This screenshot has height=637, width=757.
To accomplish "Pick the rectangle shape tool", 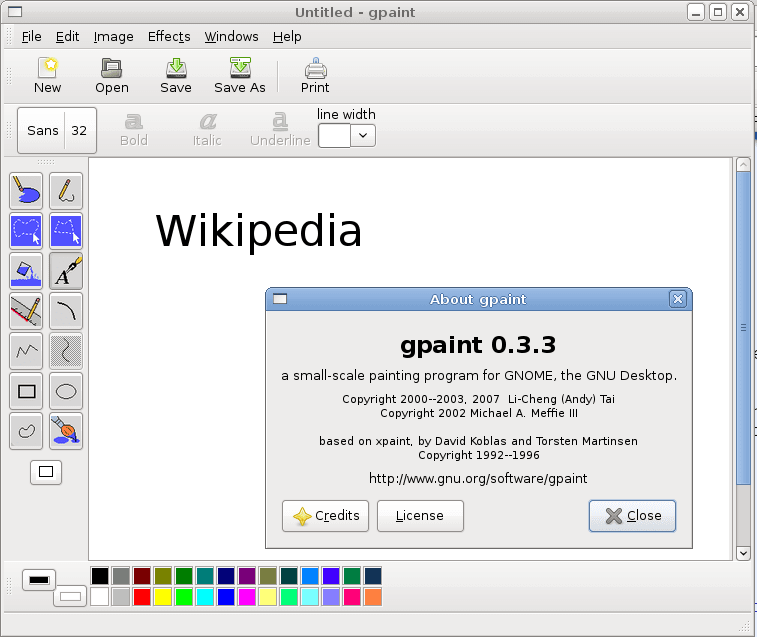I will tap(26, 391).
